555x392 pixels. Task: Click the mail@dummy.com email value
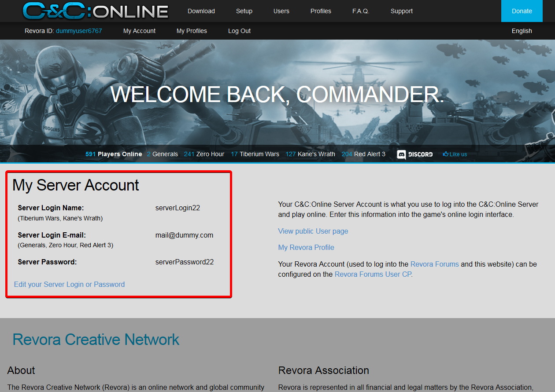pos(184,235)
